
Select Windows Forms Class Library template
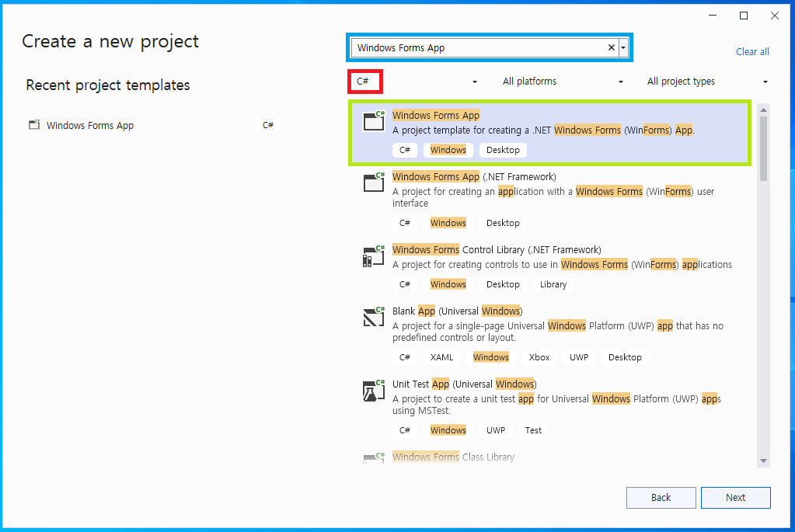pyautogui.click(x=549, y=457)
